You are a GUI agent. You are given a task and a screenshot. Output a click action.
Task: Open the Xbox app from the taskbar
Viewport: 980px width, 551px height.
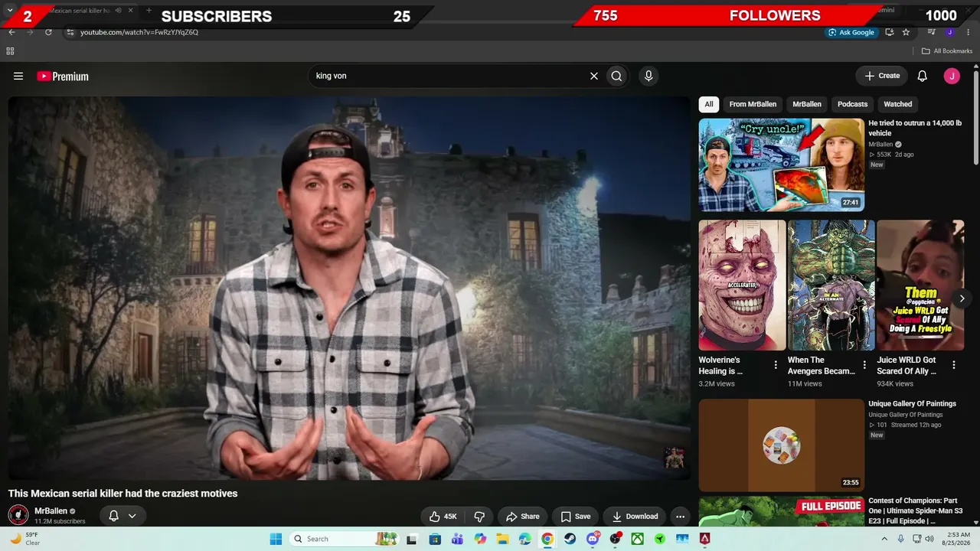(638, 539)
